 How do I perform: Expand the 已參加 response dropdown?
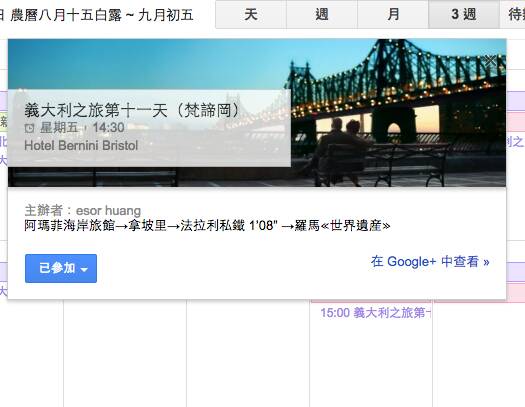(x=61, y=268)
